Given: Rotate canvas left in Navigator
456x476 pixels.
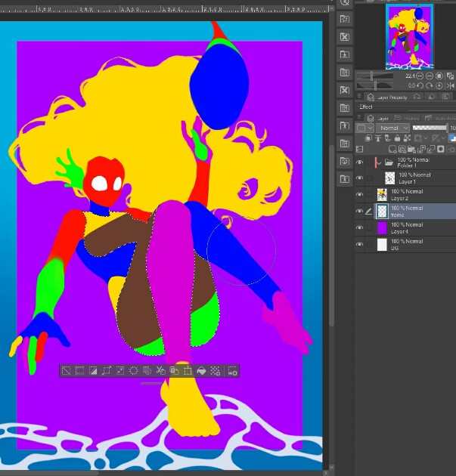Looking at the screenshot, I should (420, 85).
